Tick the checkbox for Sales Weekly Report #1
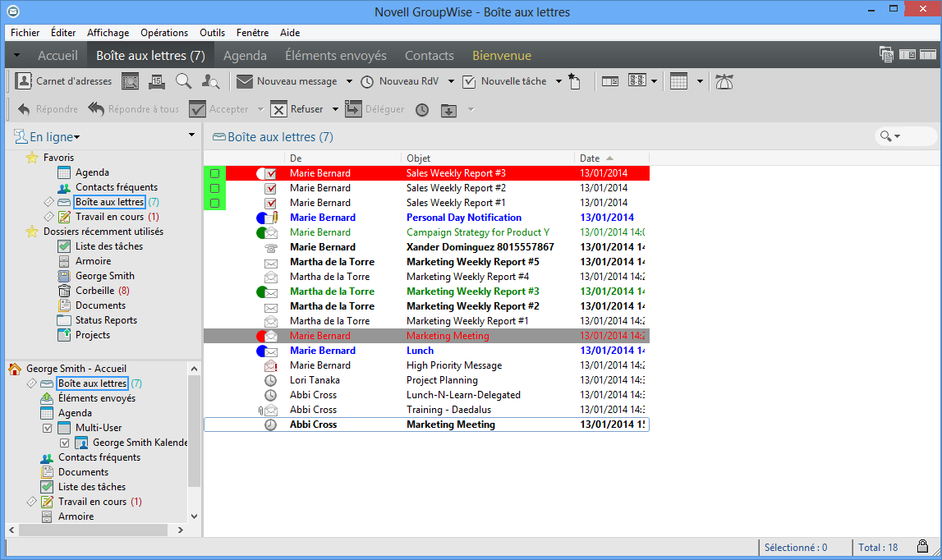This screenshot has width=942, height=560. pos(214,203)
